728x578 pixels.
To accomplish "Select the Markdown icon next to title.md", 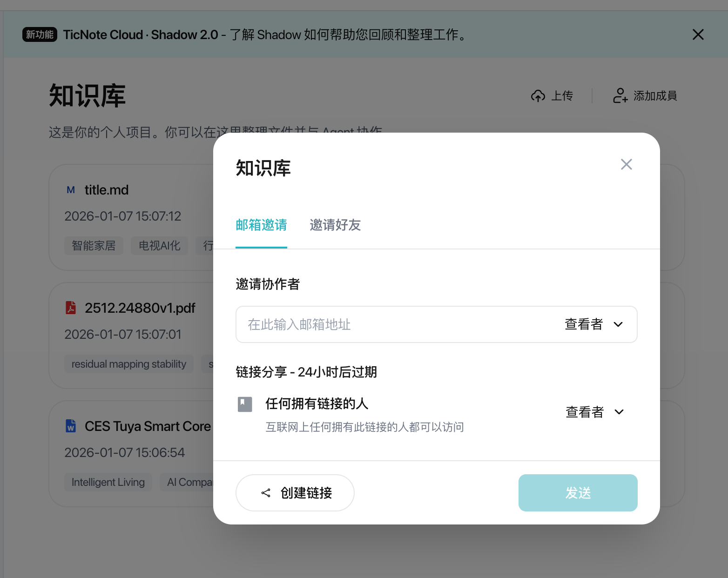I will tap(70, 189).
